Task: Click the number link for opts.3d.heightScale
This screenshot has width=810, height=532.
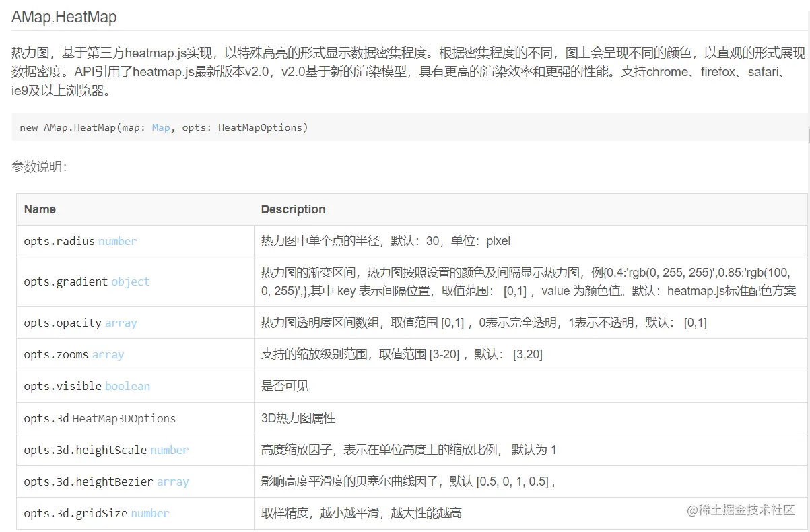Action: click(169, 450)
